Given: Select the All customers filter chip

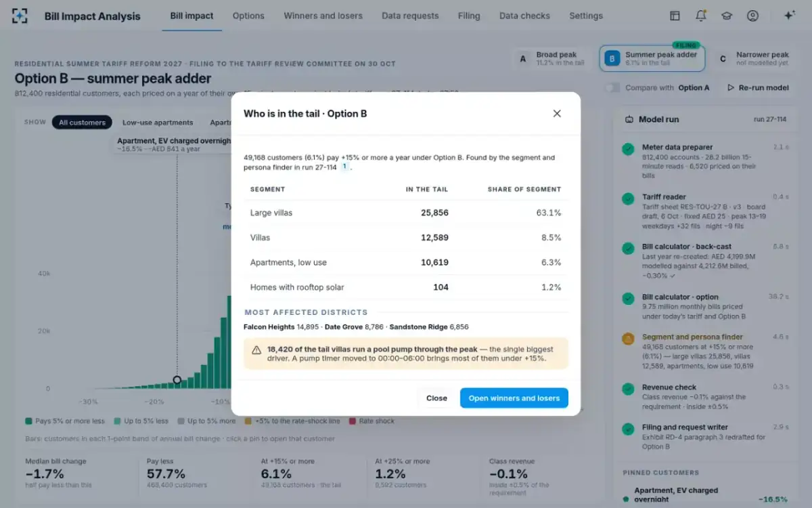Looking at the screenshot, I should [x=82, y=123].
